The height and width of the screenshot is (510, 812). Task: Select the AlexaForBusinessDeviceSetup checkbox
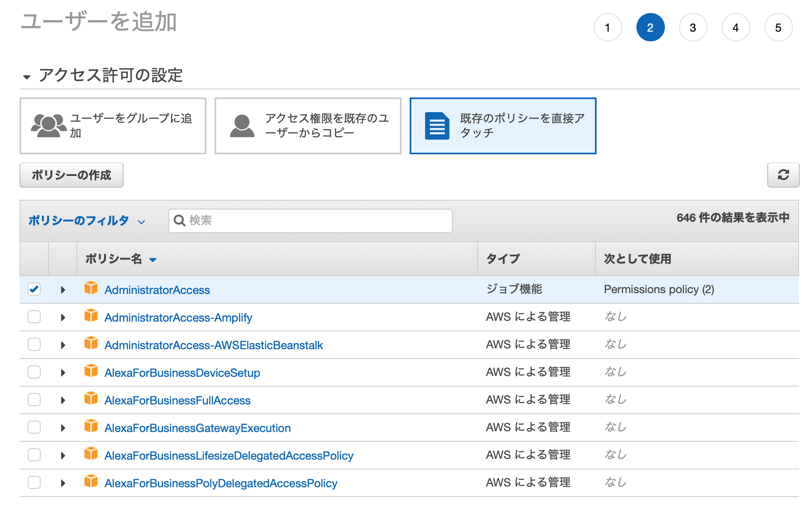click(34, 372)
